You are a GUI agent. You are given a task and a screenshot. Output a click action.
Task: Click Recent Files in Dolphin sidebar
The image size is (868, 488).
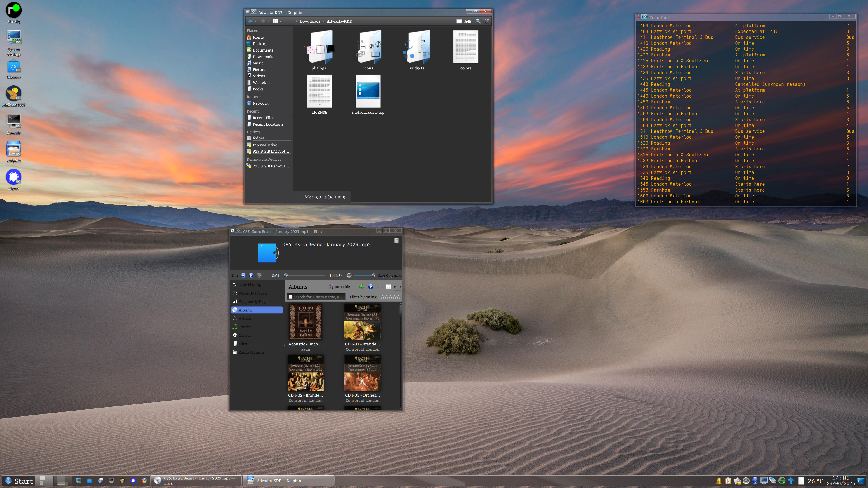pos(263,117)
